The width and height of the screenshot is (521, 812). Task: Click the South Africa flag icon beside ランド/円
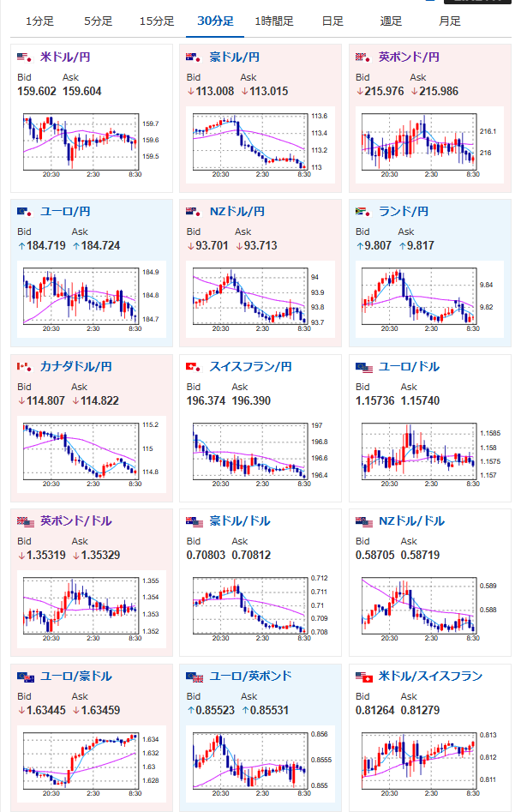[x=363, y=211]
